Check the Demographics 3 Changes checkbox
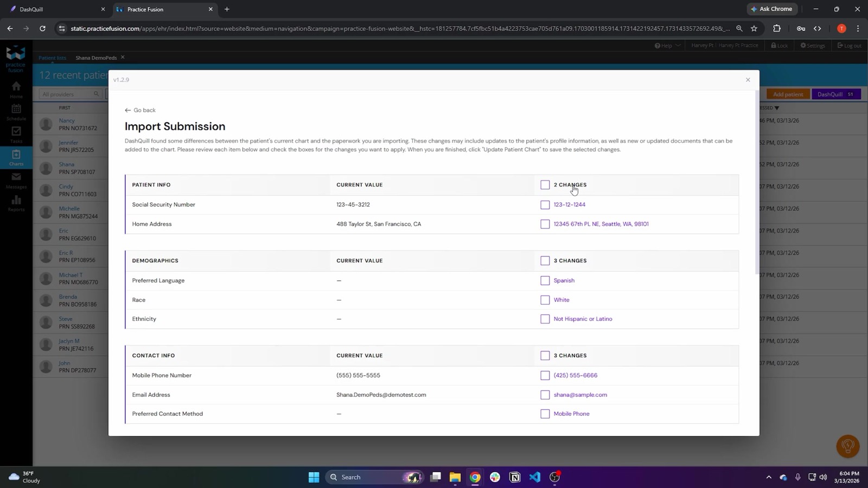The width and height of the screenshot is (868, 488). tap(545, 261)
